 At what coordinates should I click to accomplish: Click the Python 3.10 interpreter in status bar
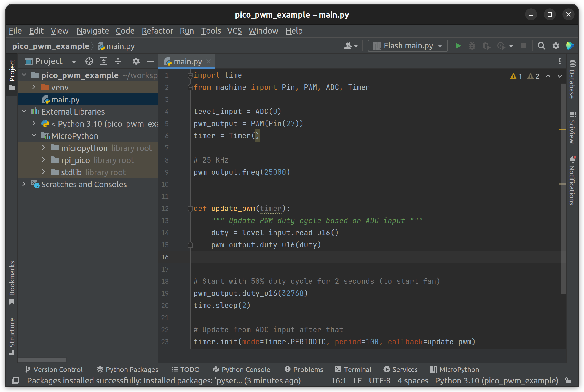coord(496,381)
